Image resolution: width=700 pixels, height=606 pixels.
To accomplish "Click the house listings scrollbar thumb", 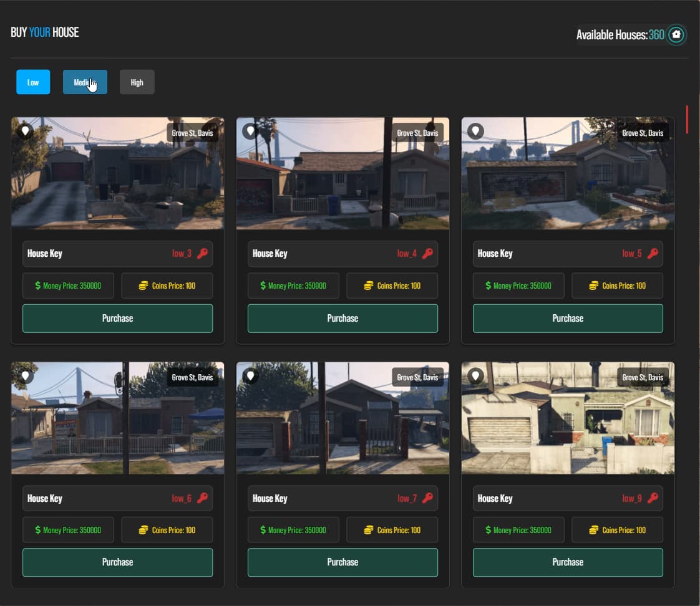I will (x=687, y=119).
